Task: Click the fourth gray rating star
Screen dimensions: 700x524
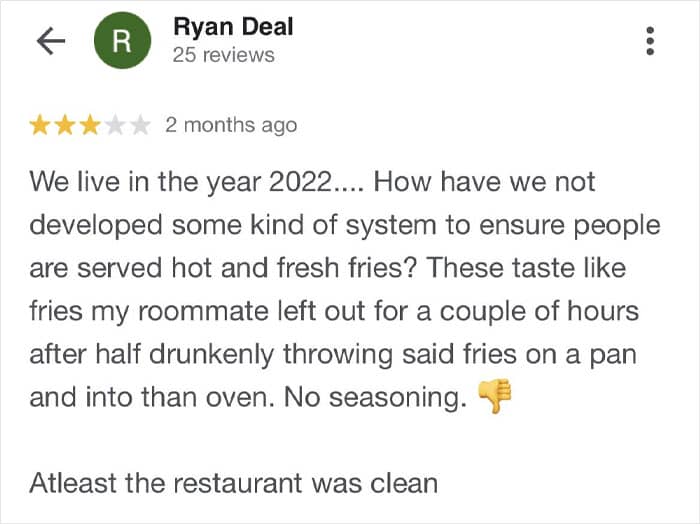Action: 116,126
